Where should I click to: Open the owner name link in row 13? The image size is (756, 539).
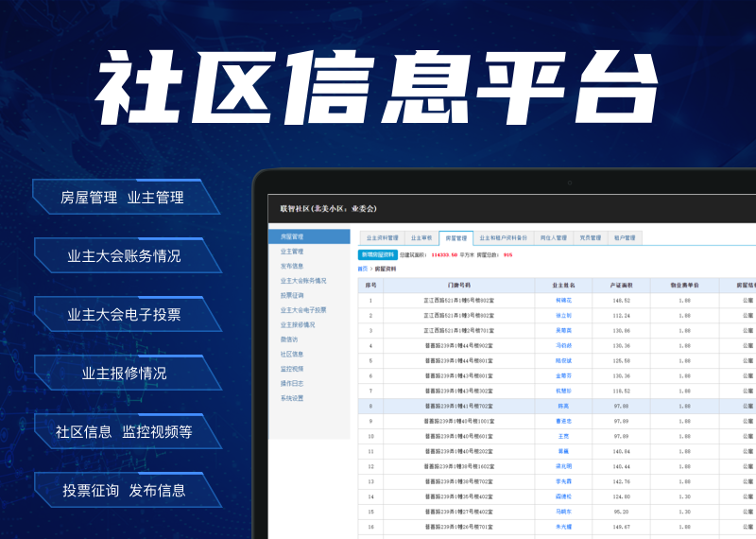pos(563,481)
